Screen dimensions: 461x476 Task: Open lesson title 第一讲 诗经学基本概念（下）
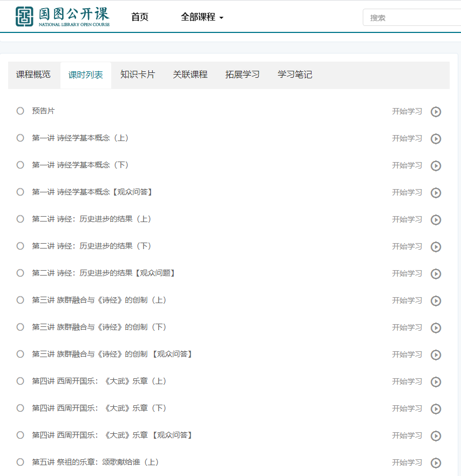coord(80,165)
